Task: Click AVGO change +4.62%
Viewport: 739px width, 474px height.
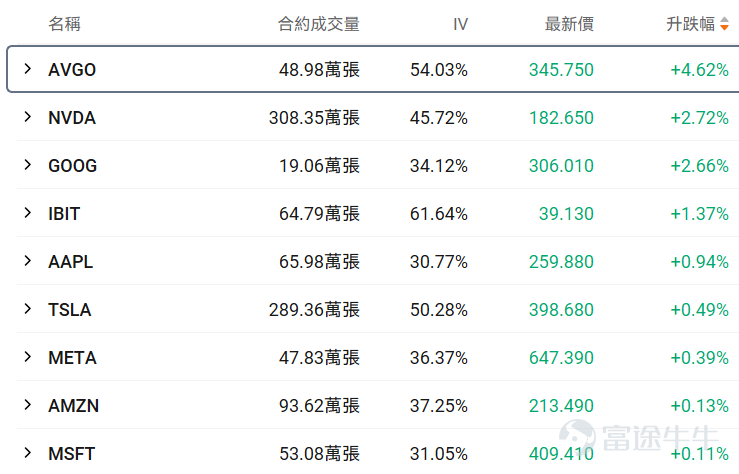Action: click(700, 70)
